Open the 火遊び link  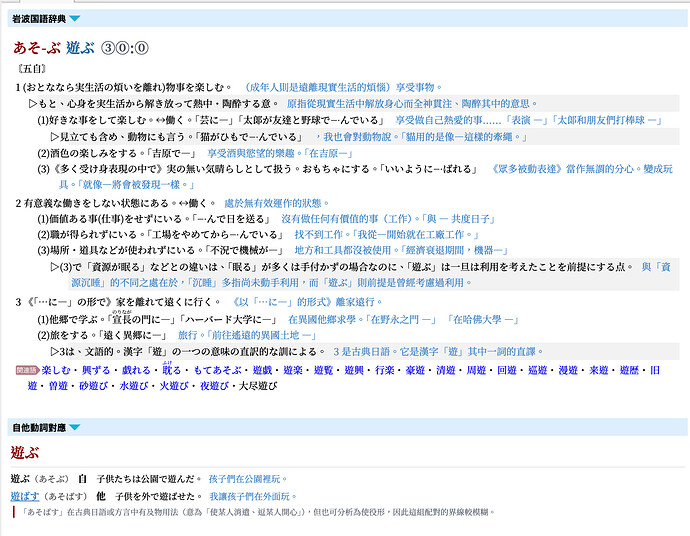[x=174, y=386]
